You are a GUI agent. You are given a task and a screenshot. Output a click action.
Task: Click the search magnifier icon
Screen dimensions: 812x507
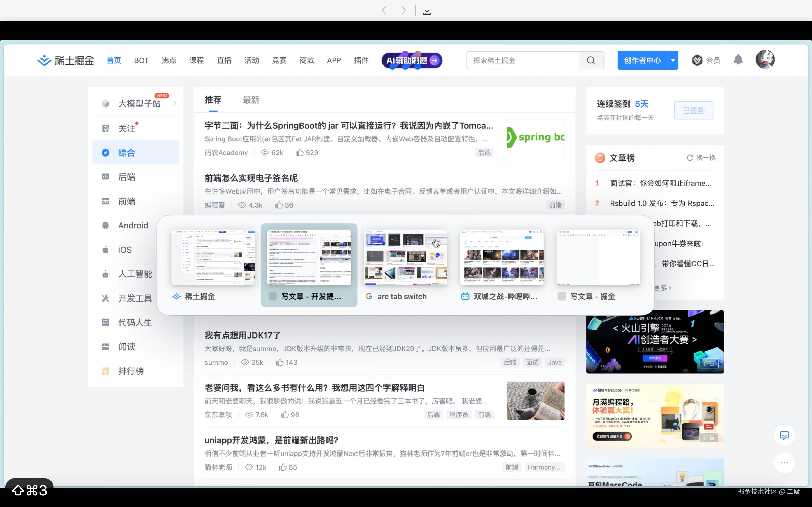pos(591,60)
